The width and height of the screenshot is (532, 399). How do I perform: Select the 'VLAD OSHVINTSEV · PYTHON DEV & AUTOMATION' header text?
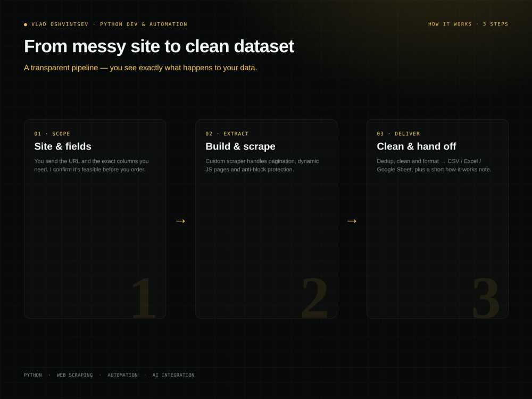click(109, 24)
